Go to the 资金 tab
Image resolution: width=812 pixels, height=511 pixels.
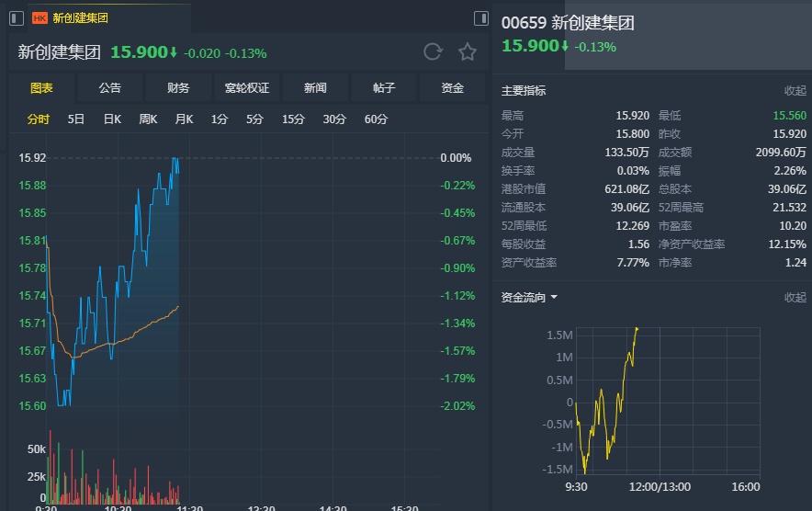[x=452, y=88]
